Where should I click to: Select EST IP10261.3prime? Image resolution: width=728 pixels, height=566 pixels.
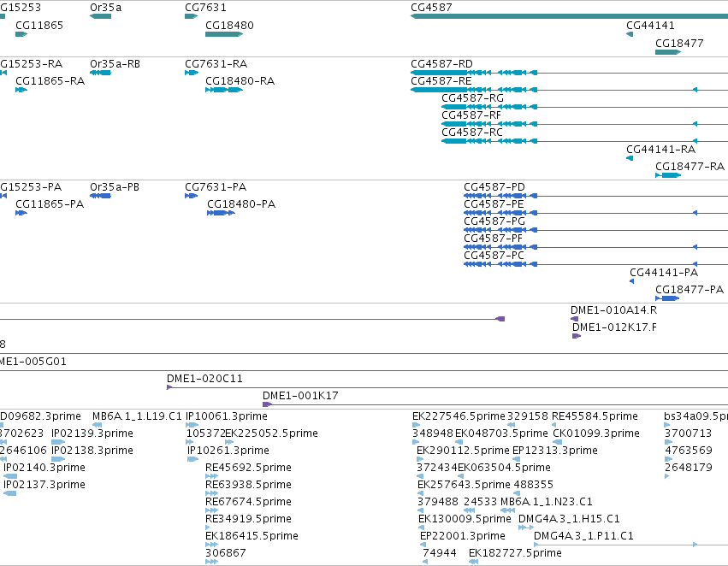(x=193, y=459)
